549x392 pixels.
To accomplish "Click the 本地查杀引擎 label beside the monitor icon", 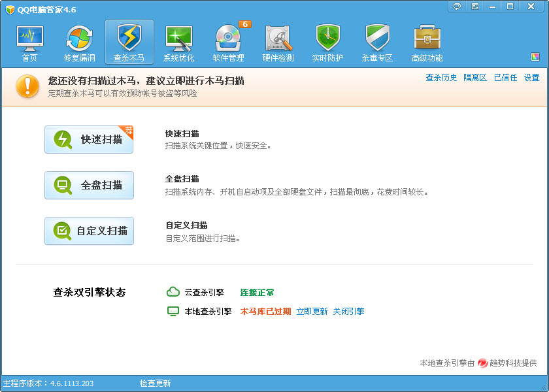I will pyautogui.click(x=208, y=312).
